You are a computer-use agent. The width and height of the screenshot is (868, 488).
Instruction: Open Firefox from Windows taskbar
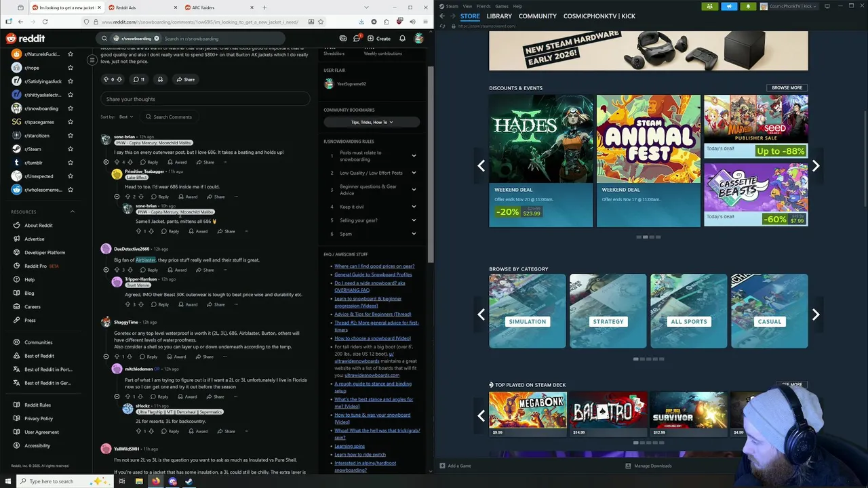point(156,481)
